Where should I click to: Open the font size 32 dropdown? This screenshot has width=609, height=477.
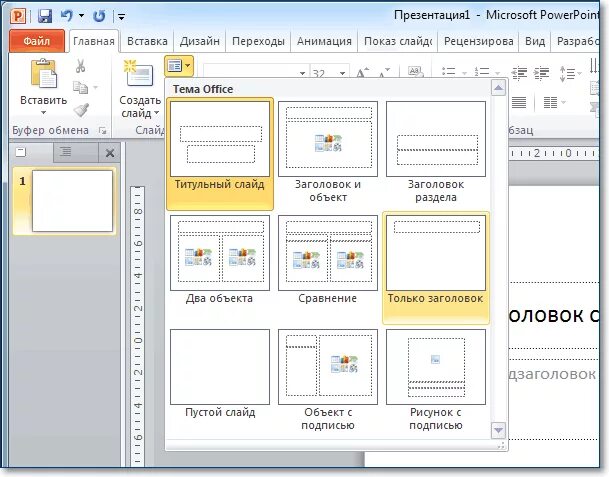point(343,73)
